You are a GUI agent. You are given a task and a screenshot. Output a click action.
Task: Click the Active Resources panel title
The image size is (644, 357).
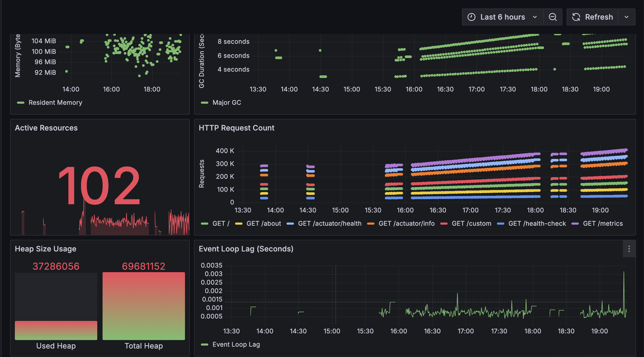pyautogui.click(x=46, y=128)
